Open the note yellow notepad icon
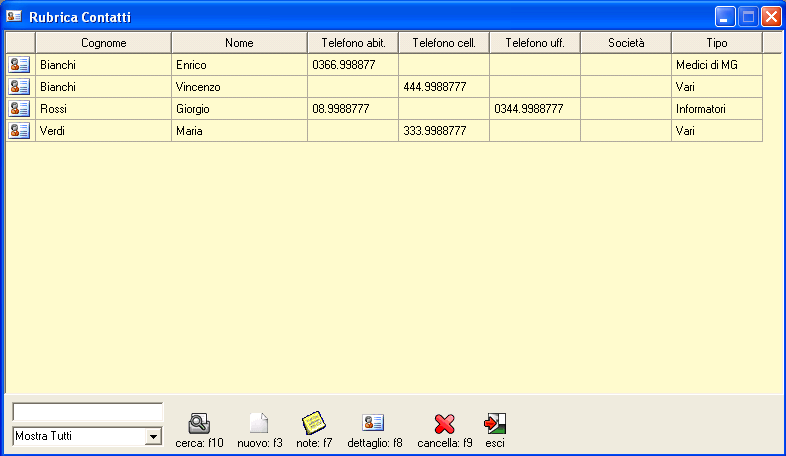Screen dimensions: 786x456 pyautogui.click(x=314, y=424)
